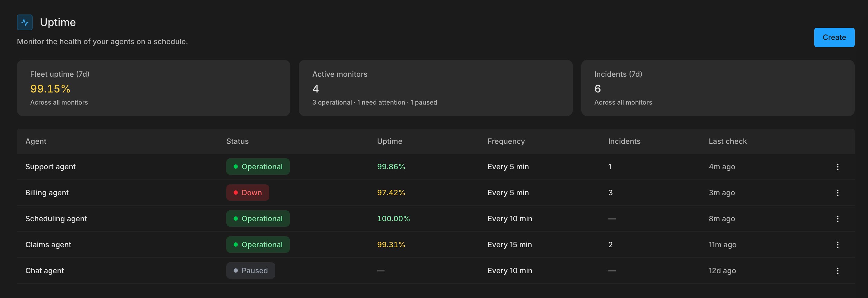Viewport: 868px width, 298px height.
Task: Click the Frequency column header
Action: [506, 141]
